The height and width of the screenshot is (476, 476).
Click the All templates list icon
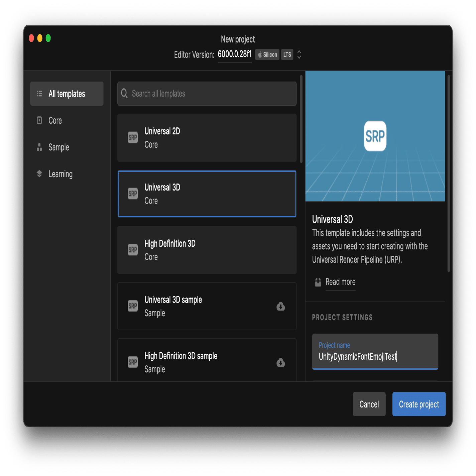coord(39,94)
